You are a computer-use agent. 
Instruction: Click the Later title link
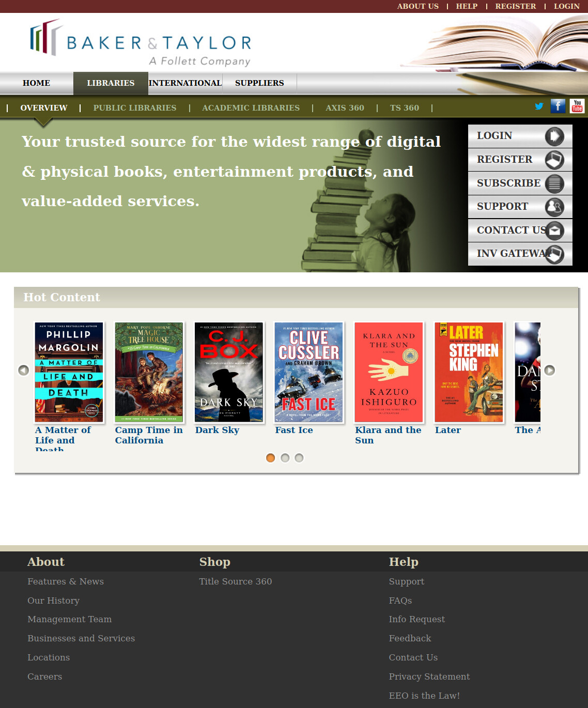(x=448, y=430)
